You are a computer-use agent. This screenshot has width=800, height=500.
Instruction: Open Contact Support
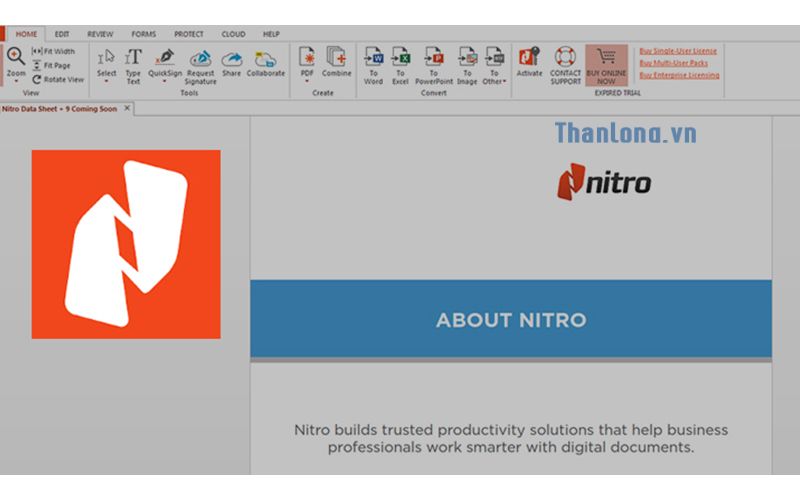point(565,64)
